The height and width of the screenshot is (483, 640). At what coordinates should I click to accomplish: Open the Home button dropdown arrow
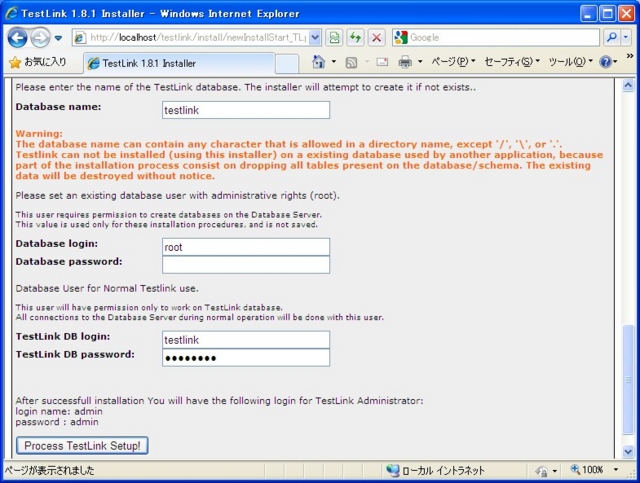point(333,62)
